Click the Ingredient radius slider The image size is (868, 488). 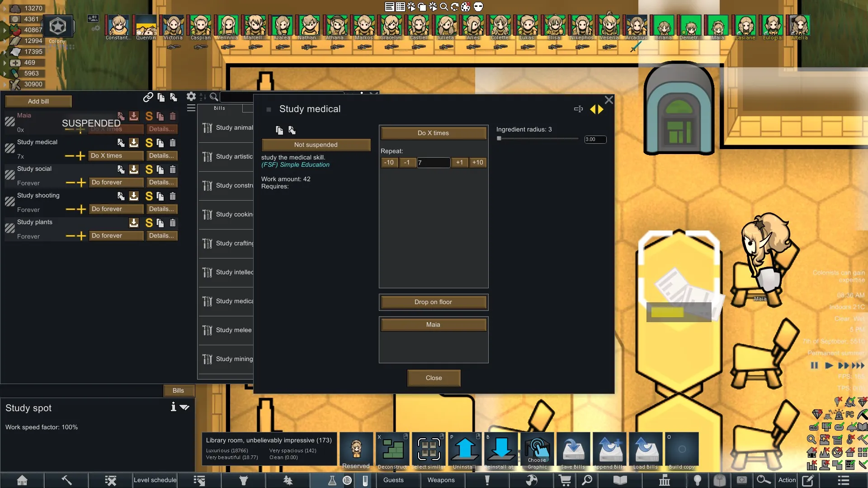[x=537, y=139]
